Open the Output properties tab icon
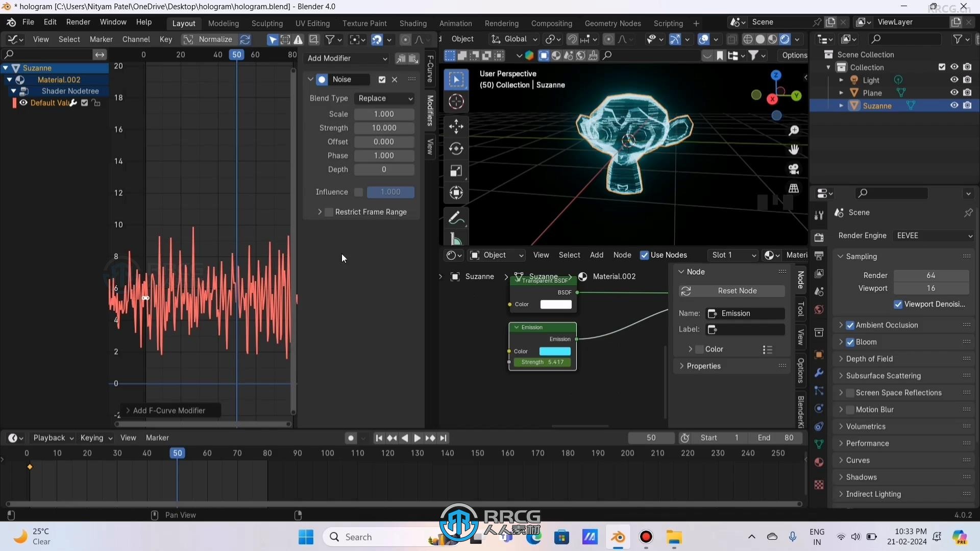Viewport: 980px width, 551px height. click(819, 255)
